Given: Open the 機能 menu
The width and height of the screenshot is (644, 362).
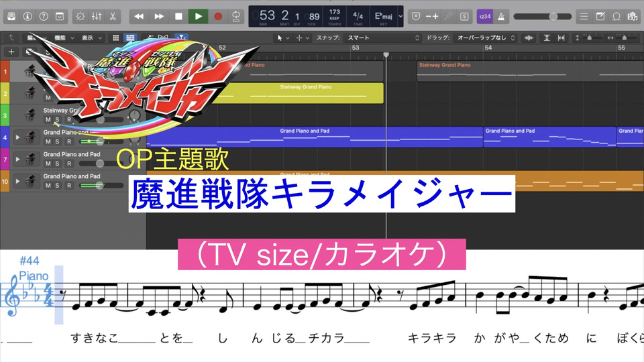Looking at the screenshot, I should (64, 38).
